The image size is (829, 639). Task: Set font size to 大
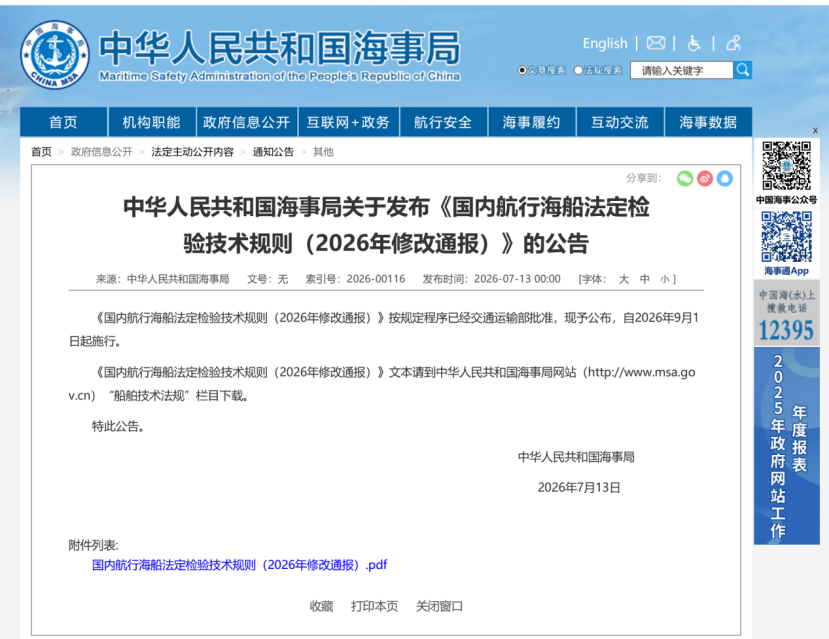(x=624, y=279)
